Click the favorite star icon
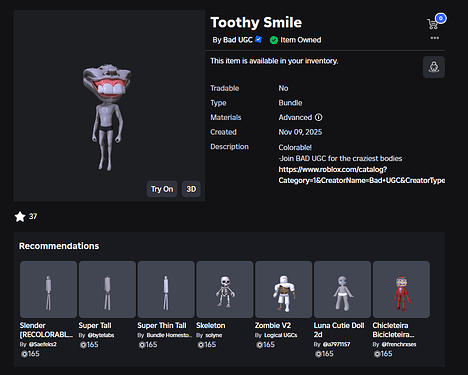 click(20, 217)
